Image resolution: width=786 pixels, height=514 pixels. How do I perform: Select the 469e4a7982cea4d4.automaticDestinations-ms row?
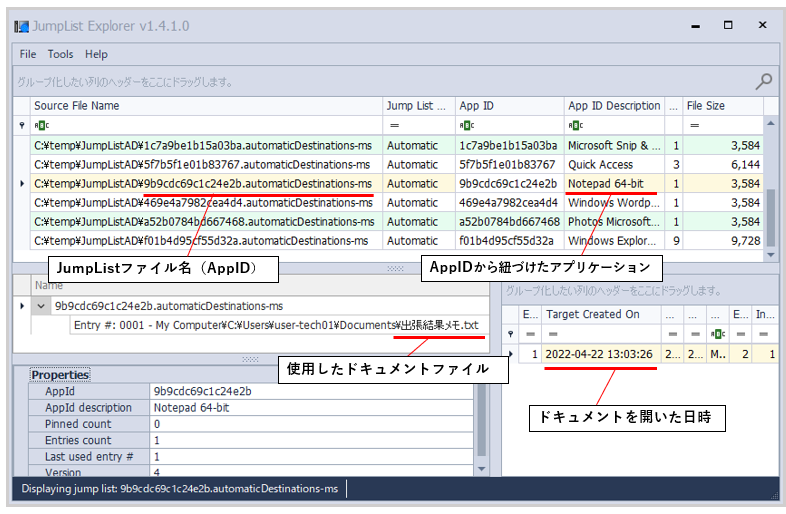point(397,203)
